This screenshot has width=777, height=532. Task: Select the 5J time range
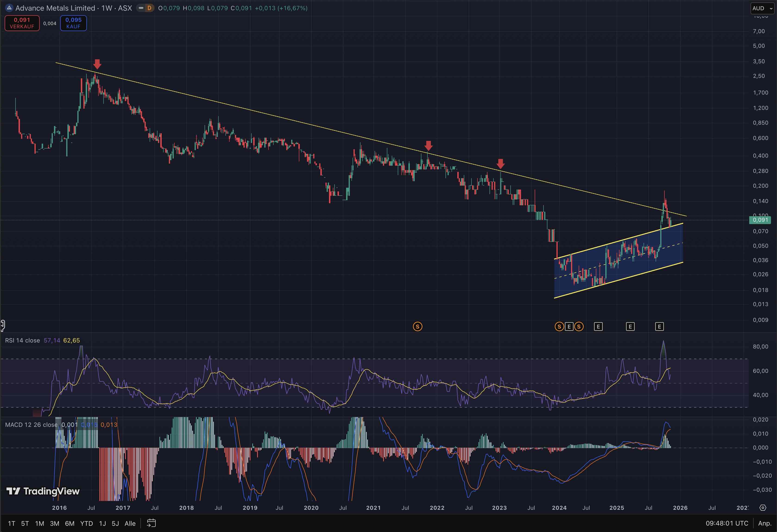coord(115,523)
